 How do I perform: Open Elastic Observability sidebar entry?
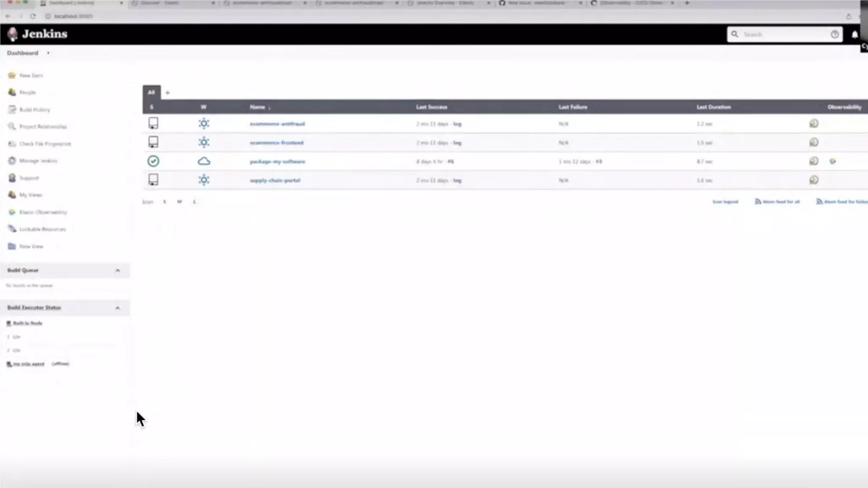click(x=43, y=212)
